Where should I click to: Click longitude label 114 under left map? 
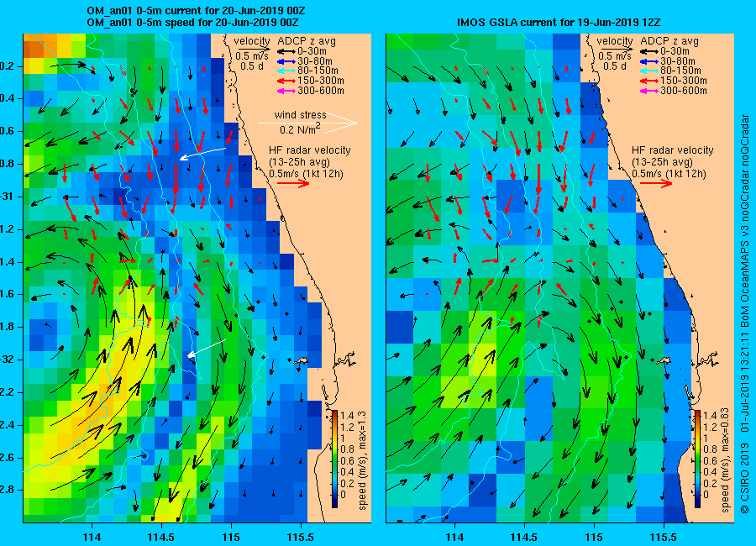[92, 538]
